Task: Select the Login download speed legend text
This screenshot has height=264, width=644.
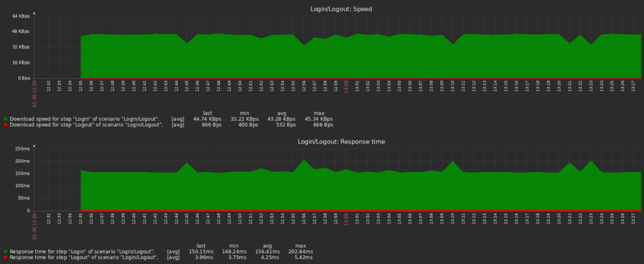Action: [84, 118]
